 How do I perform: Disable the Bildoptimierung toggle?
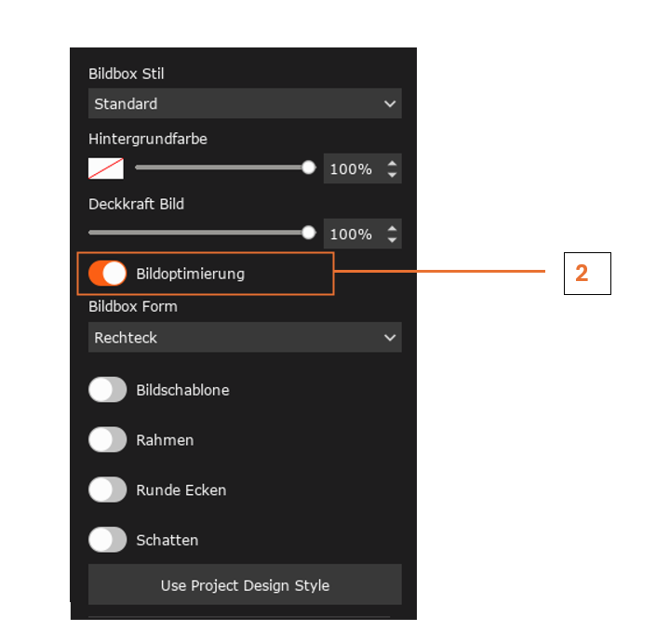[108, 274]
